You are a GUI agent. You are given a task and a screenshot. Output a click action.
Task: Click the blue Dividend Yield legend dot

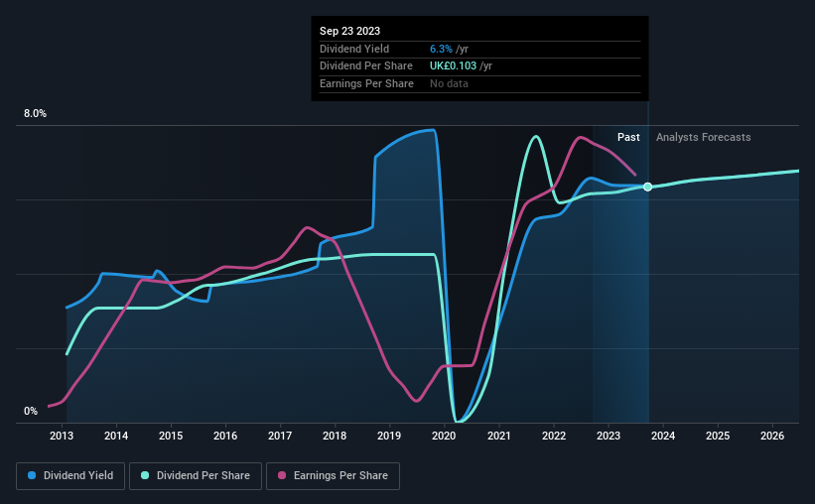[x=32, y=475]
